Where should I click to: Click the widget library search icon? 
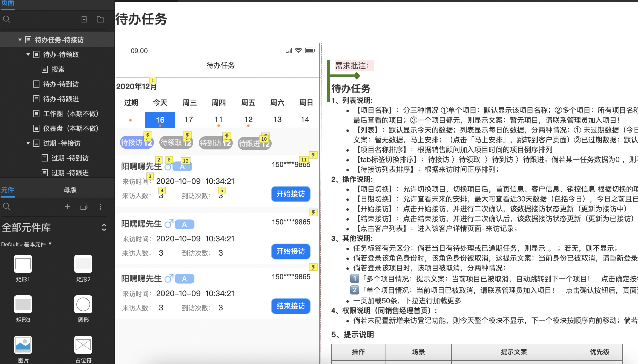tap(7, 207)
